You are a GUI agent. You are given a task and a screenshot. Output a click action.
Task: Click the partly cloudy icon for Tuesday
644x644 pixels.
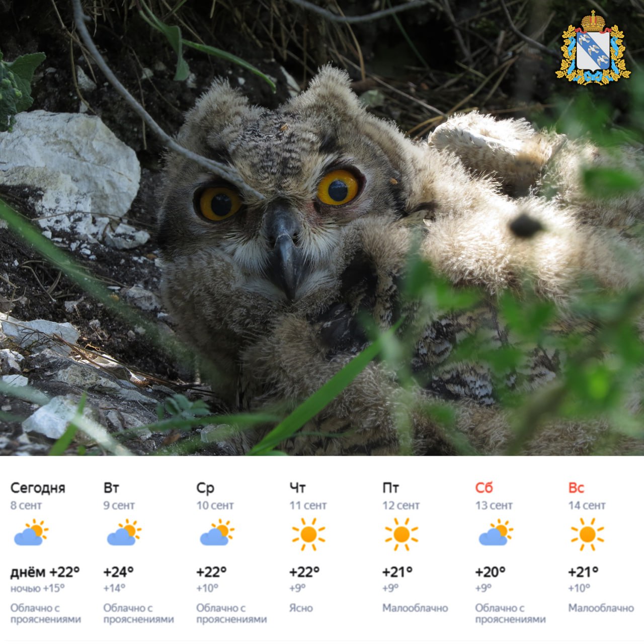point(124,533)
